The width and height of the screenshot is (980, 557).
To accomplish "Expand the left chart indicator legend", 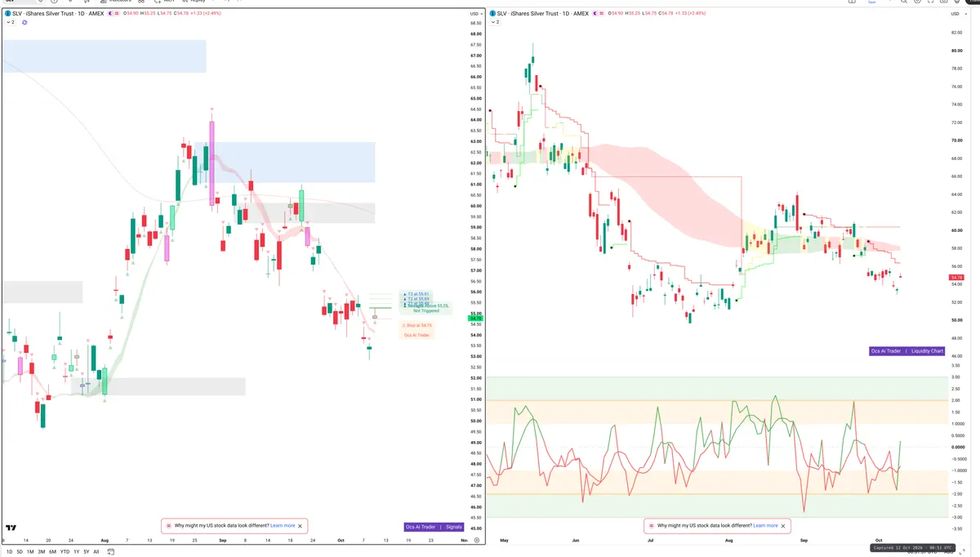I will (11, 22).
